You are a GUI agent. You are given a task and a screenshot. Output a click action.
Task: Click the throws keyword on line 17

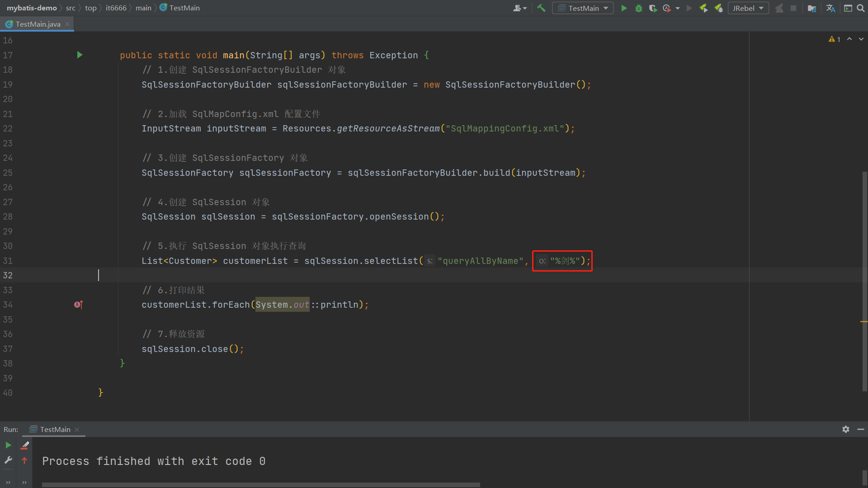[x=347, y=55]
